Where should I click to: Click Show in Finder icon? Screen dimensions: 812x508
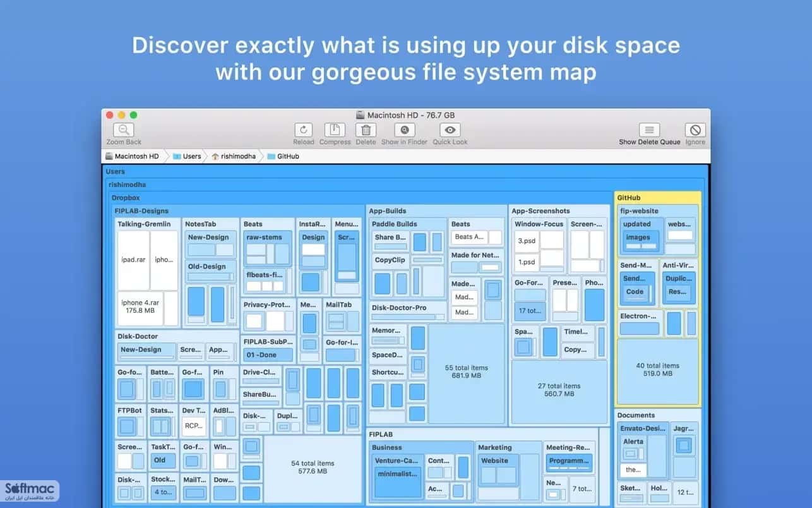(x=404, y=130)
